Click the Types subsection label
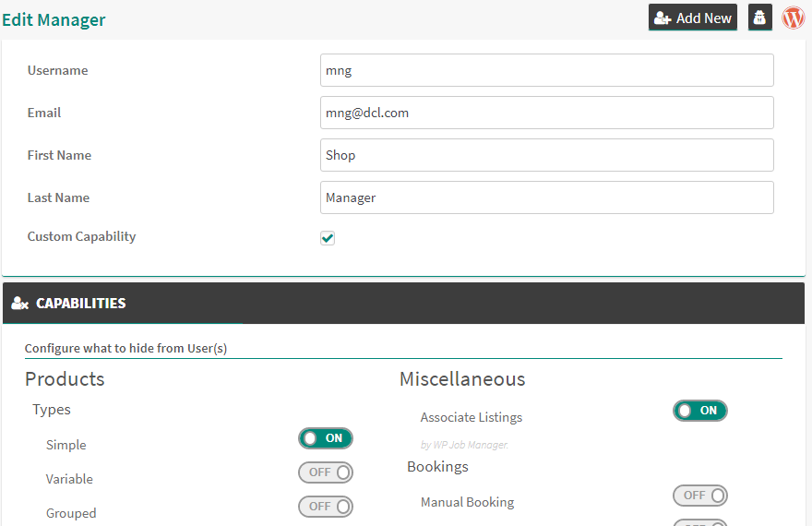The height and width of the screenshot is (526, 812). [x=52, y=410]
